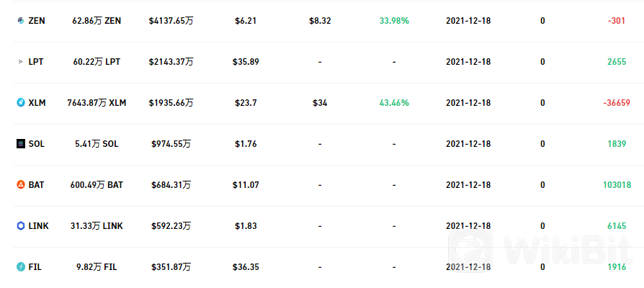Viewport: 644px width, 288px height.
Task: Click the ZEN coin icon
Action: [x=21, y=20]
